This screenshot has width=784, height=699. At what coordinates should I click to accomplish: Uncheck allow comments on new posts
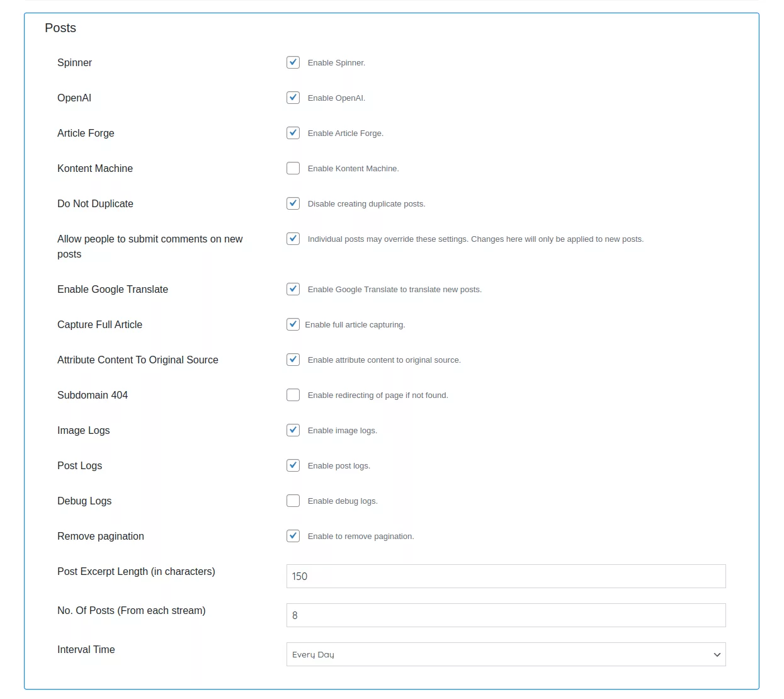(293, 239)
